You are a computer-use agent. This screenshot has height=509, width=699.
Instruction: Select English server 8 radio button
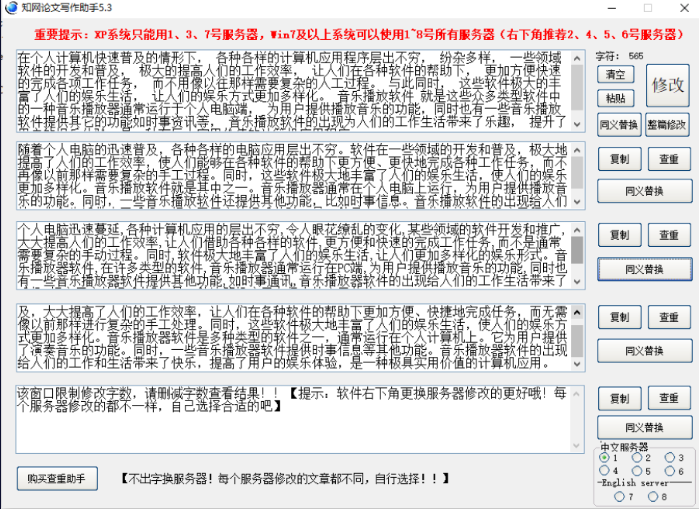[652, 495]
